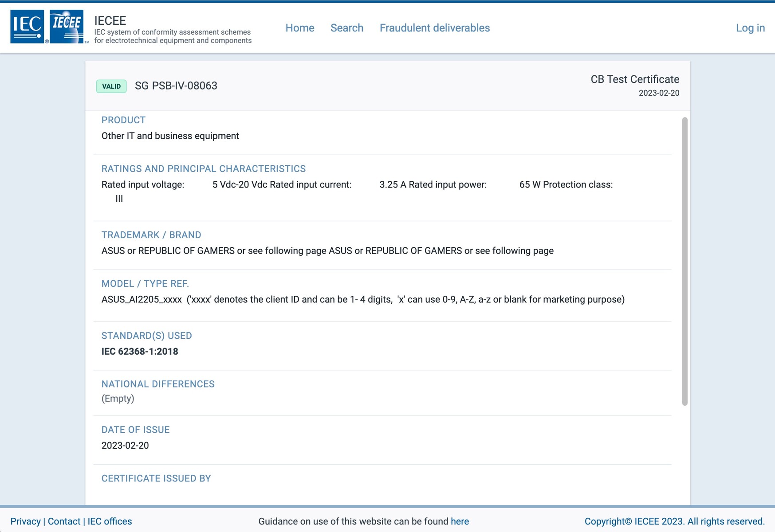Click the header date 2023-02-20

click(659, 93)
